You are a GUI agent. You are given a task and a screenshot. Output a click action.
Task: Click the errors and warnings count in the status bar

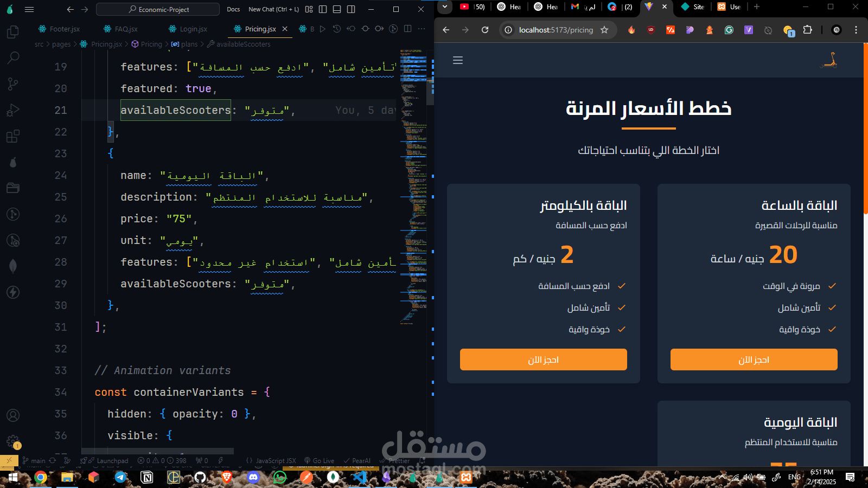(x=162, y=461)
